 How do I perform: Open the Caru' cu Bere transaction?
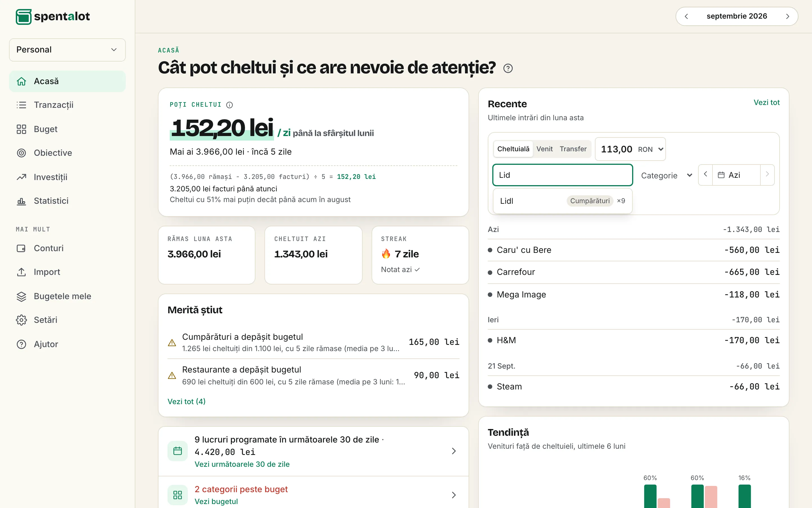pyautogui.click(x=634, y=250)
